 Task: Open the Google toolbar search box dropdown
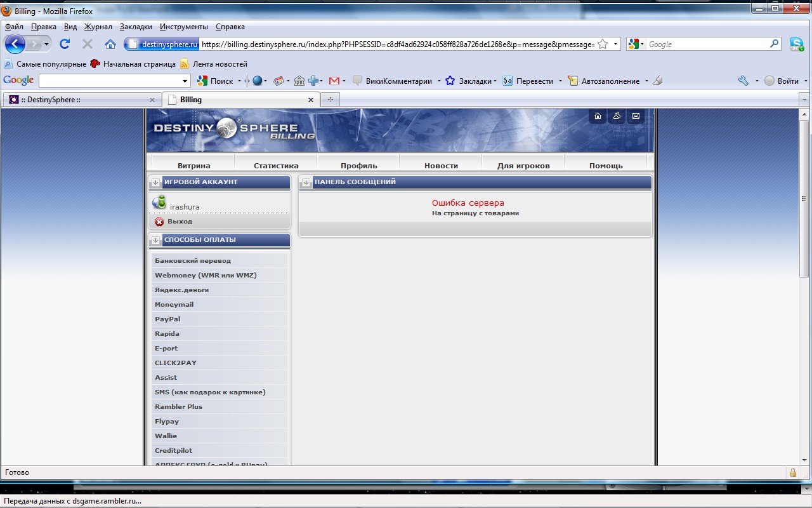coord(185,81)
